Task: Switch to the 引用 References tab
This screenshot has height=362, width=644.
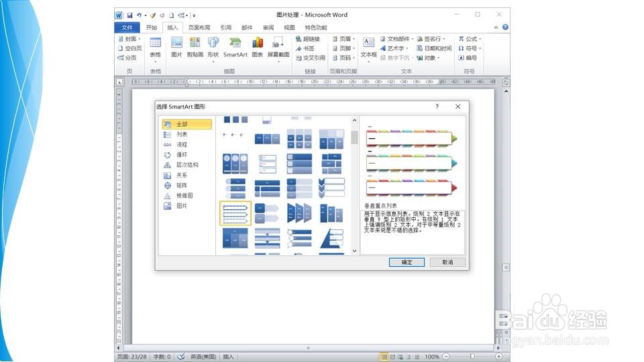Action: (225, 27)
